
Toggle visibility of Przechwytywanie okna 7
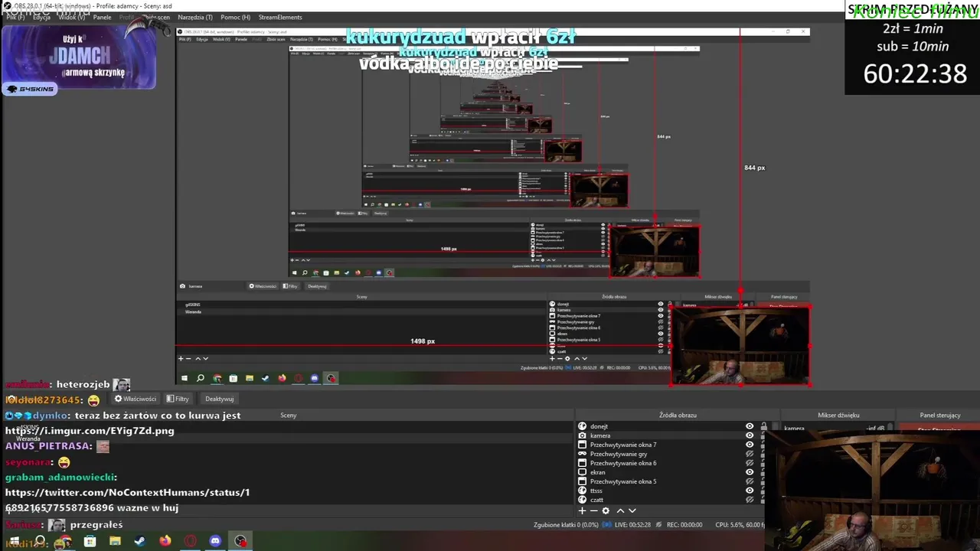point(750,445)
